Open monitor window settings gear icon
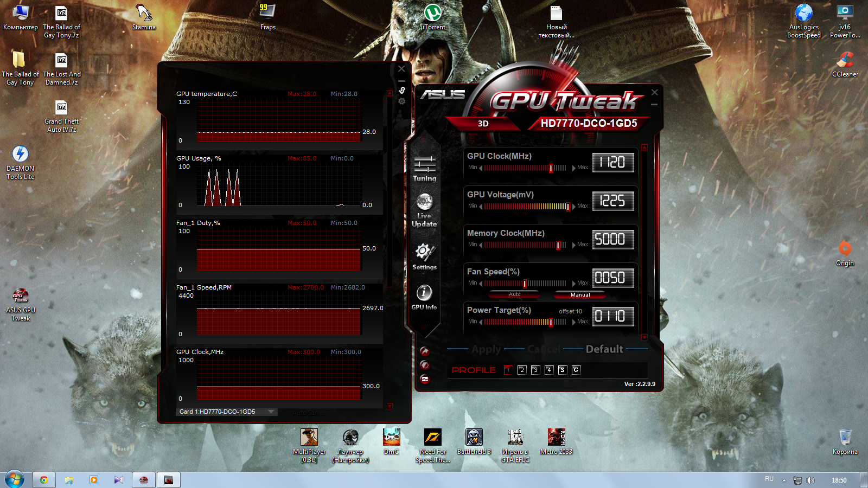 point(402,101)
